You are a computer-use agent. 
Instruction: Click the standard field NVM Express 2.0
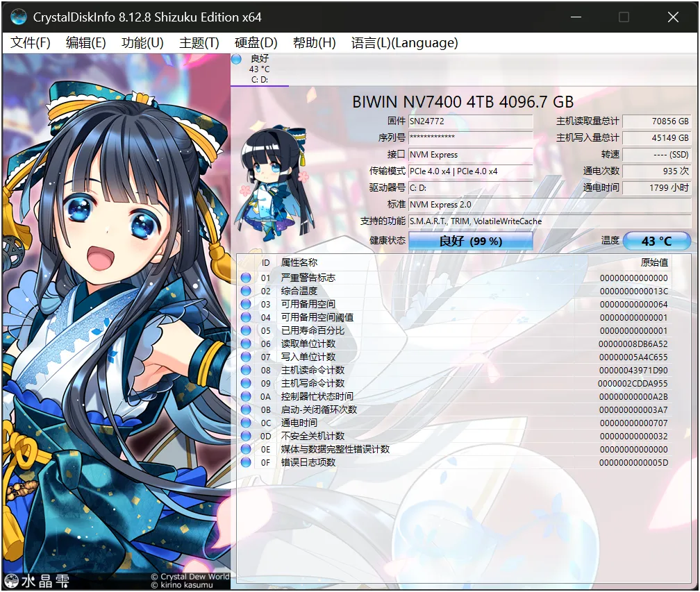[549, 205]
